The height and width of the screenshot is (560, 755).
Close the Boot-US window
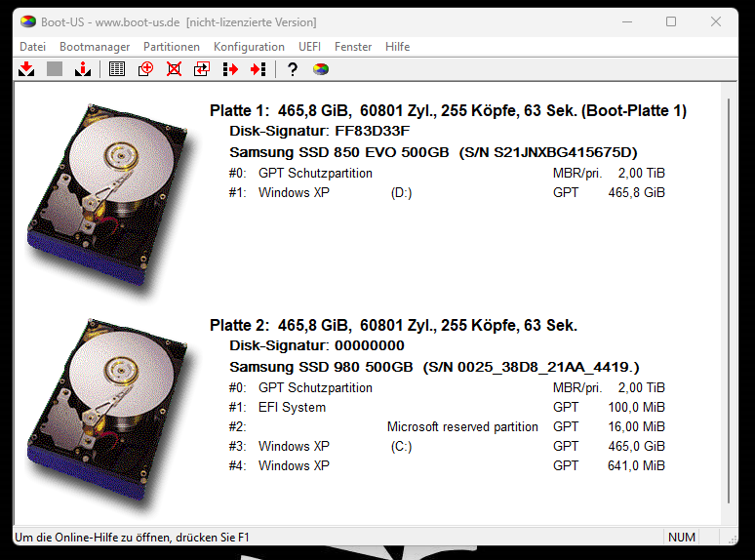click(x=716, y=21)
